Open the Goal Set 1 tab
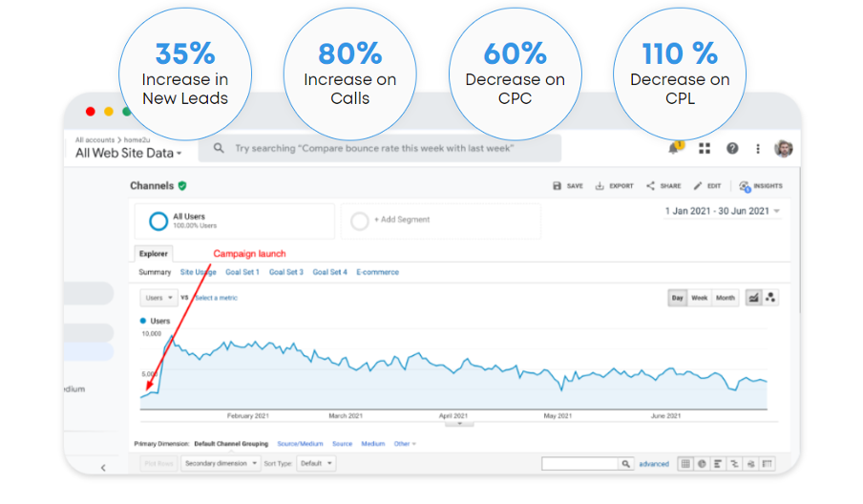The image size is (863, 504). [242, 272]
